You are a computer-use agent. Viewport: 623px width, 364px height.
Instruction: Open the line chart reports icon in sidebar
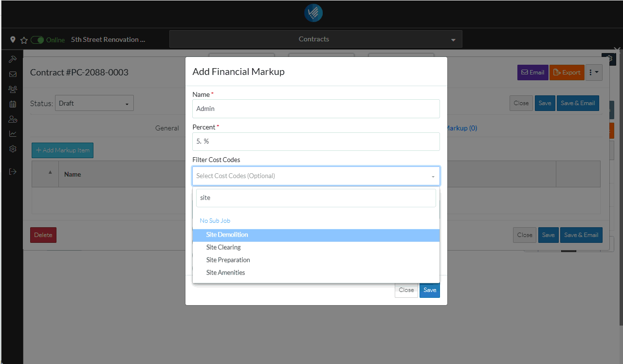coord(13,134)
